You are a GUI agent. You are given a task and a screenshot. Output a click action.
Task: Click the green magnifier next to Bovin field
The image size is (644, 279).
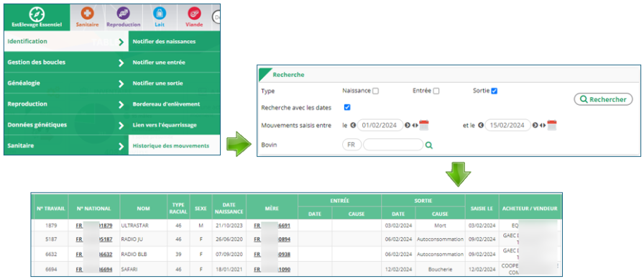point(429,145)
